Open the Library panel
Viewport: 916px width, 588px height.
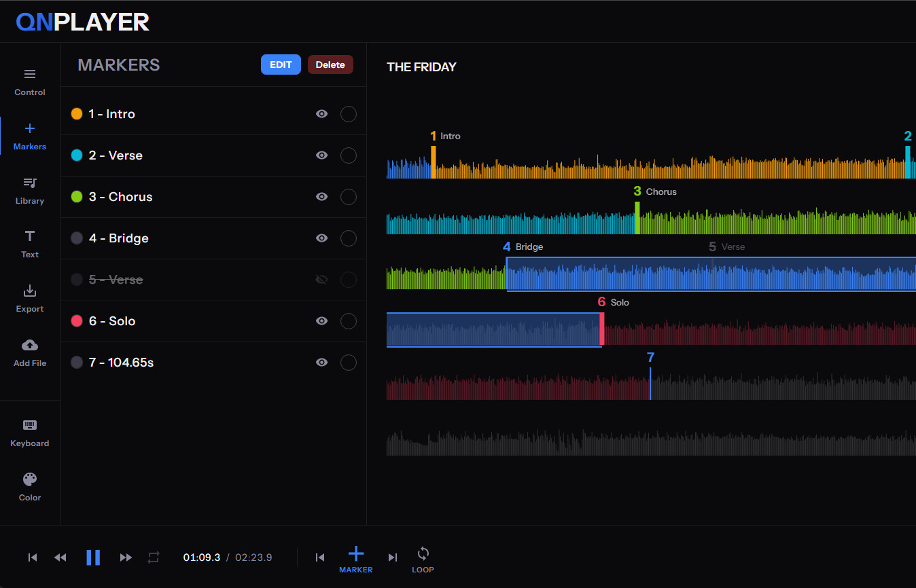30,191
